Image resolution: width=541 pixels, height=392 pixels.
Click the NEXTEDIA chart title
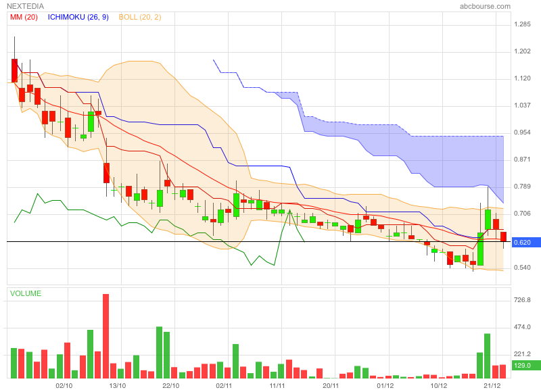click(x=25, y=6)
